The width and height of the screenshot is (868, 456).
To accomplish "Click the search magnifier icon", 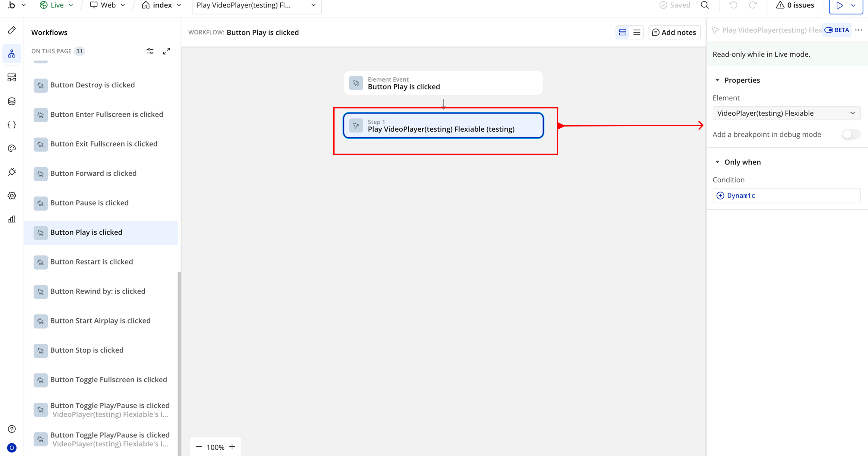I will point(705,5).
